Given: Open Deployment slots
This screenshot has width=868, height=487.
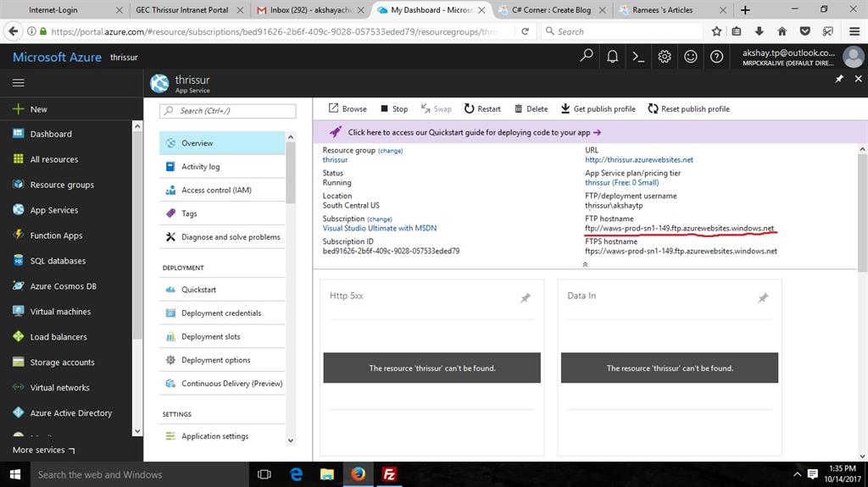Looking at the screenshot, I should tap(222, 336).
